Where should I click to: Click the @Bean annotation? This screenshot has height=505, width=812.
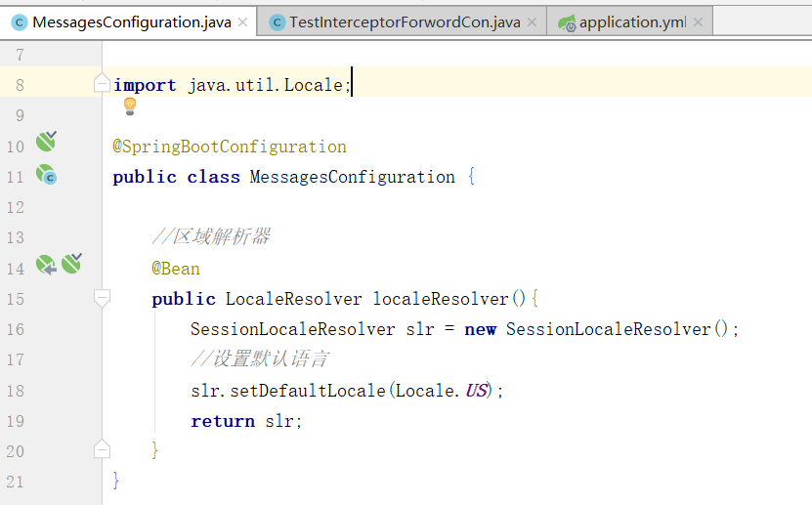pyautogui.click(x=176, y=269)
